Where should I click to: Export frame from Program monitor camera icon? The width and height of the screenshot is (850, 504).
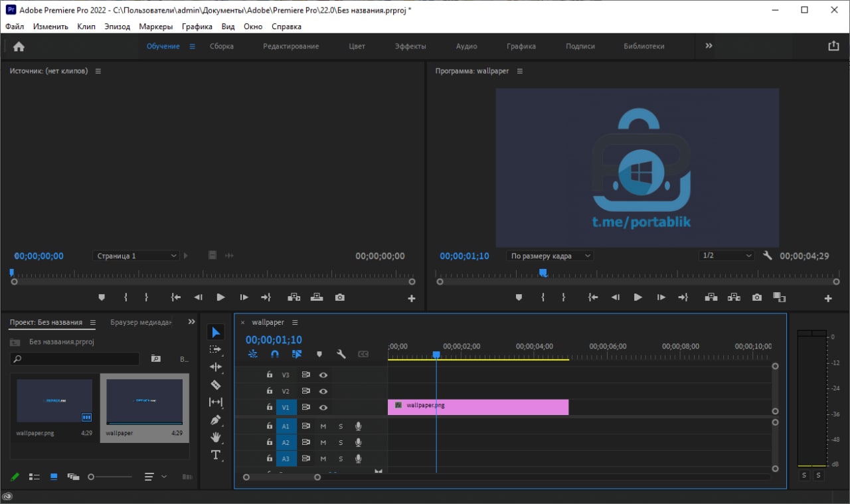point(757,298)
